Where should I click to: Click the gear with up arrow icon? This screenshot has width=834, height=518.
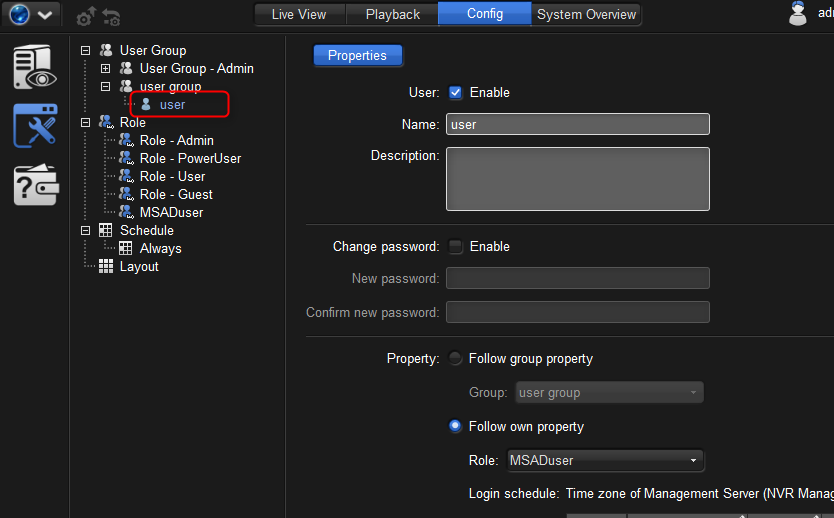[86, 17]
